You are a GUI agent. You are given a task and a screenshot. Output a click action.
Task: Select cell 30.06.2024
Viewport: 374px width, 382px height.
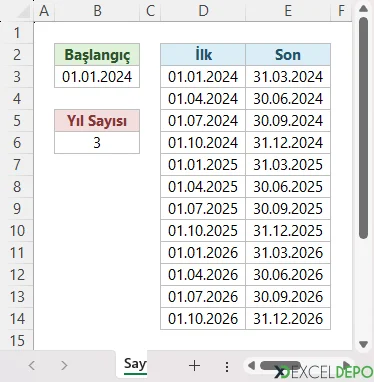coord(288,98)
